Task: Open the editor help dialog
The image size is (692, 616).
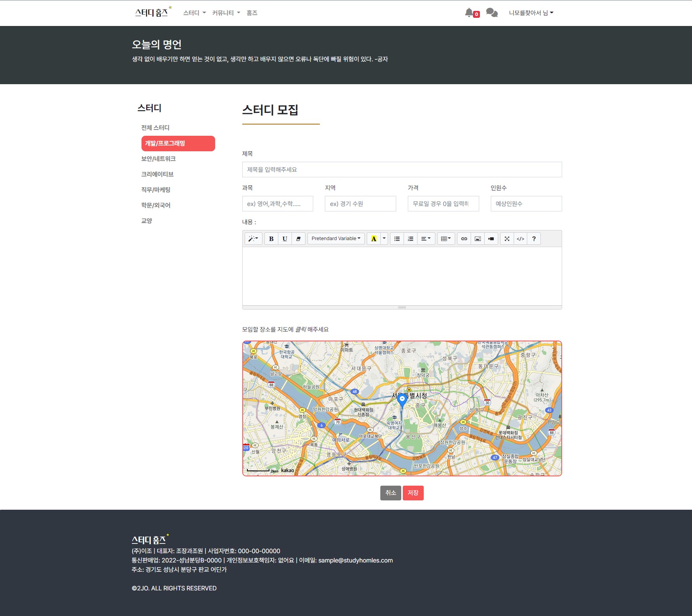Action: click(x=534, y=239)
